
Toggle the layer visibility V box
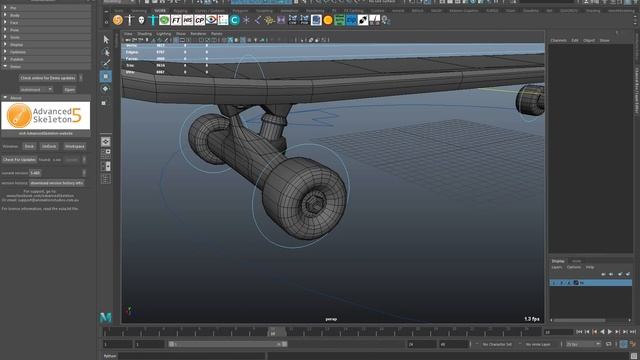[x=555, y=282]
